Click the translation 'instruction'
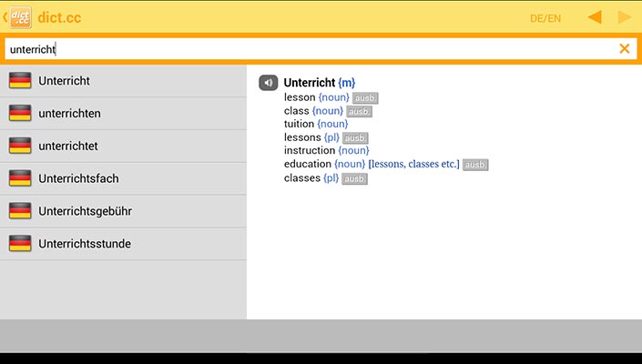The image size is (642, 364). point(310,151)
